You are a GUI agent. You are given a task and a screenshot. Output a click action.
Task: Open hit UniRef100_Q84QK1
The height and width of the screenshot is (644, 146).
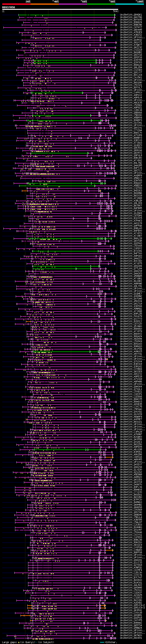coord(131,15)
